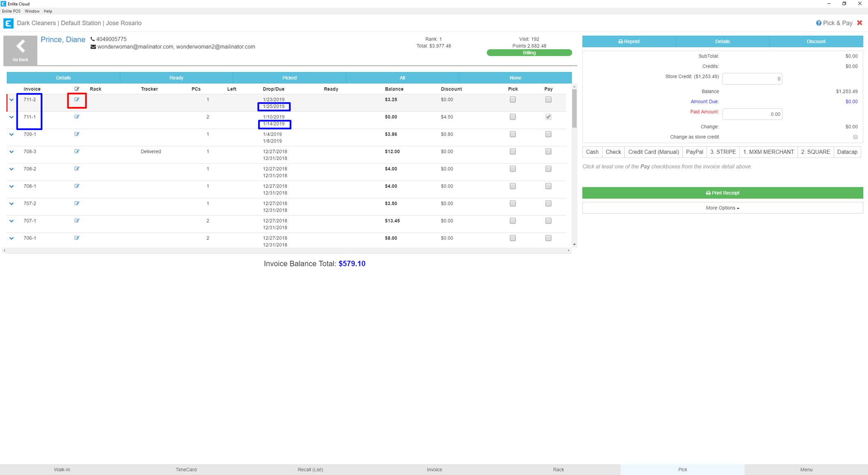Expand invoice 711-1 row chevron
The width and height of the screenshot is (868, 475).
click(12, 117)
